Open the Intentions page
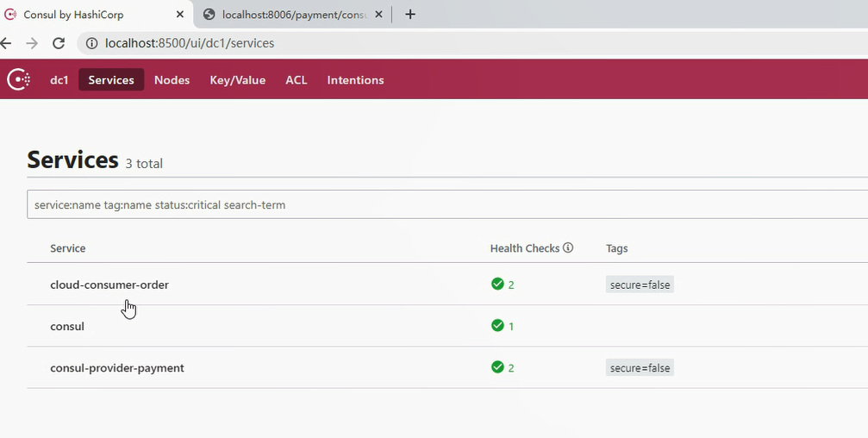Screen dimensions: 868x438 click(355, 79)
